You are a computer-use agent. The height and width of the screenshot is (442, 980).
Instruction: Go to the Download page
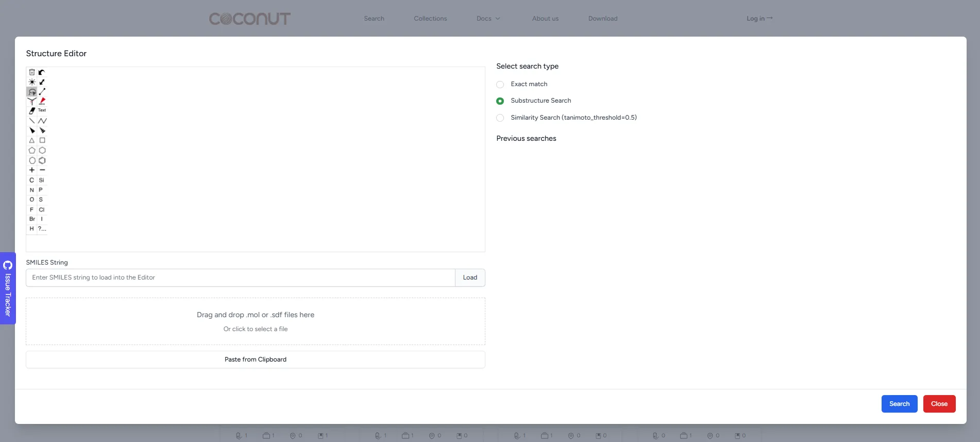(603, 19)
